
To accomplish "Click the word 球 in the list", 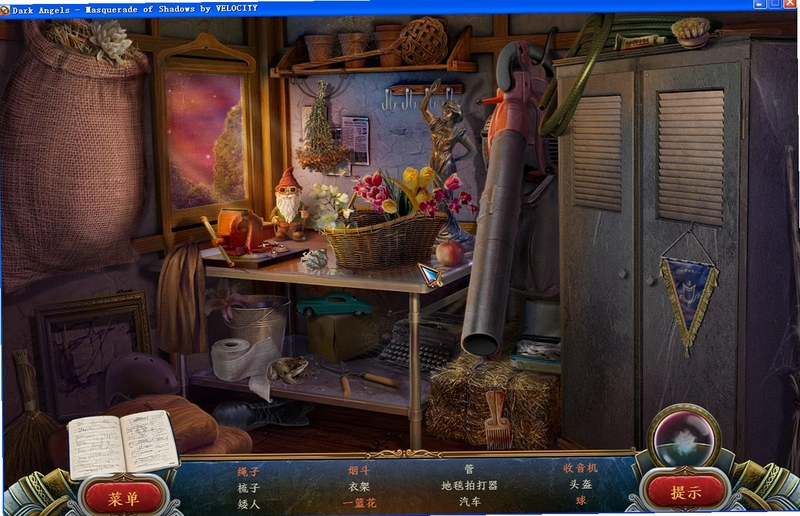I will (x=581, y=500).
